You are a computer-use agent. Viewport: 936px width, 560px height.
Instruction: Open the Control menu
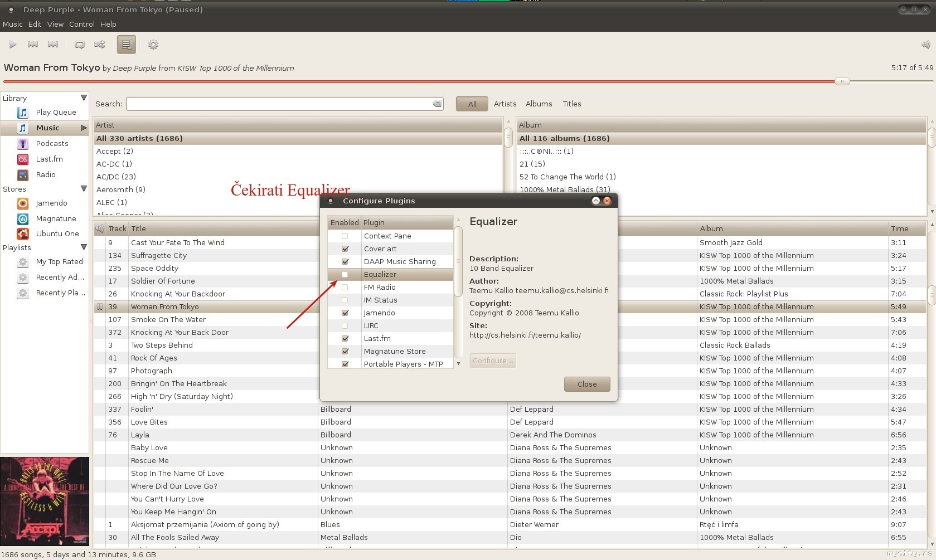coord(82,25)
